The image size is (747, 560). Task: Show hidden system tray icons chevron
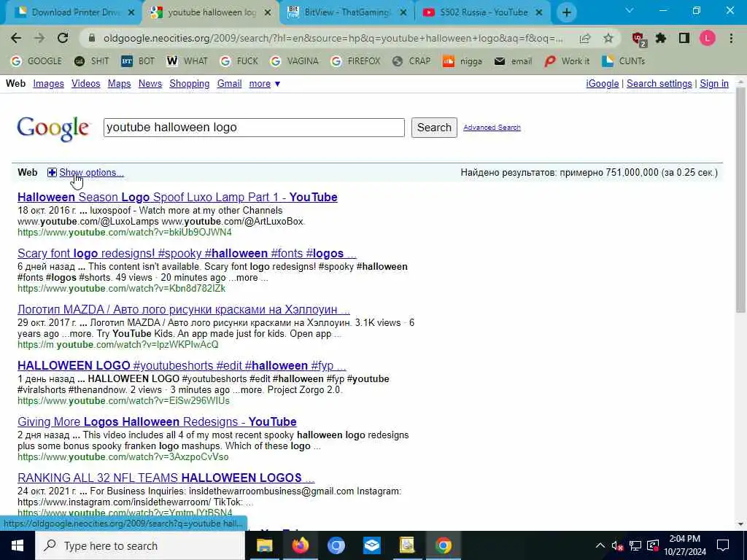click(600, 545)
